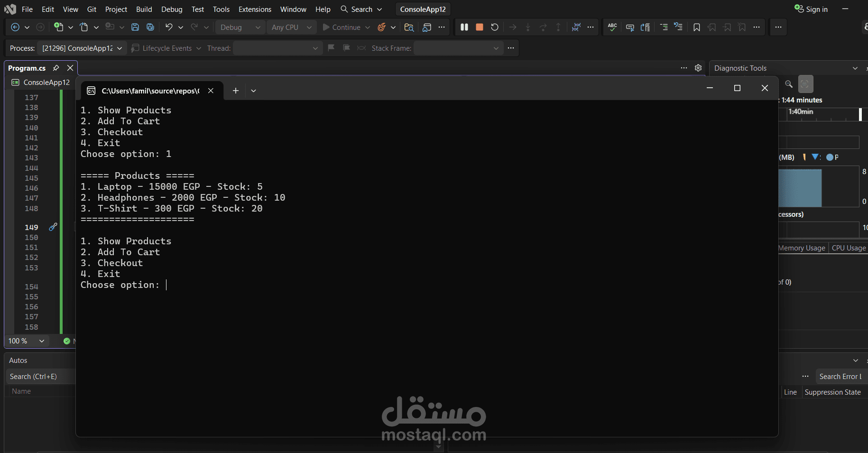Open the Git menu

92,9
